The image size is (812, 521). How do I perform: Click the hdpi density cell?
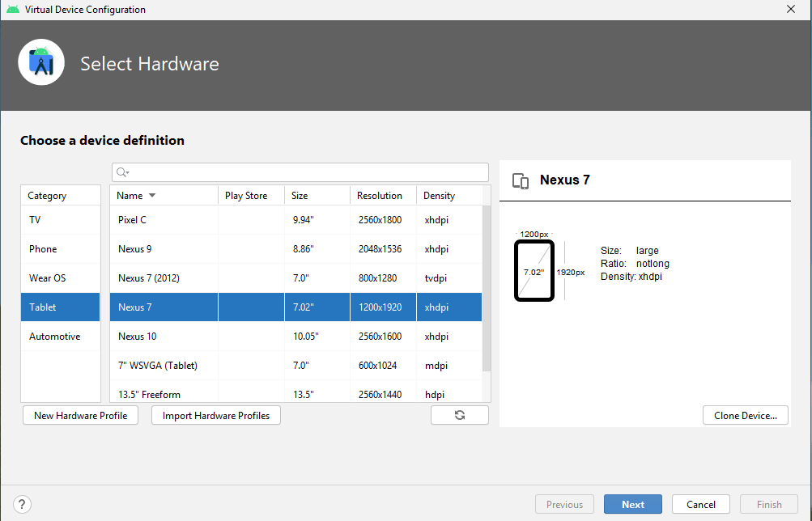pos(449,392)
